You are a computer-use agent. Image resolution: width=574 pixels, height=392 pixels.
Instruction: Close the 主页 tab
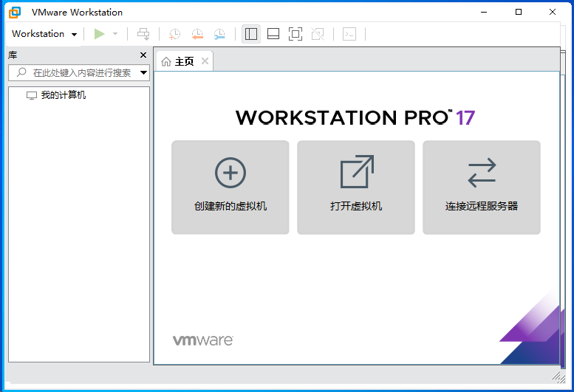205,61
